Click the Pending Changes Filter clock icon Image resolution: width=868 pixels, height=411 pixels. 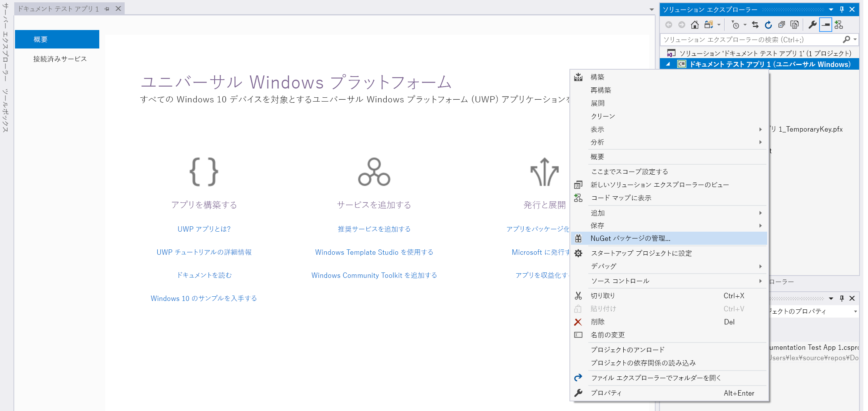[x=735, y=25]
